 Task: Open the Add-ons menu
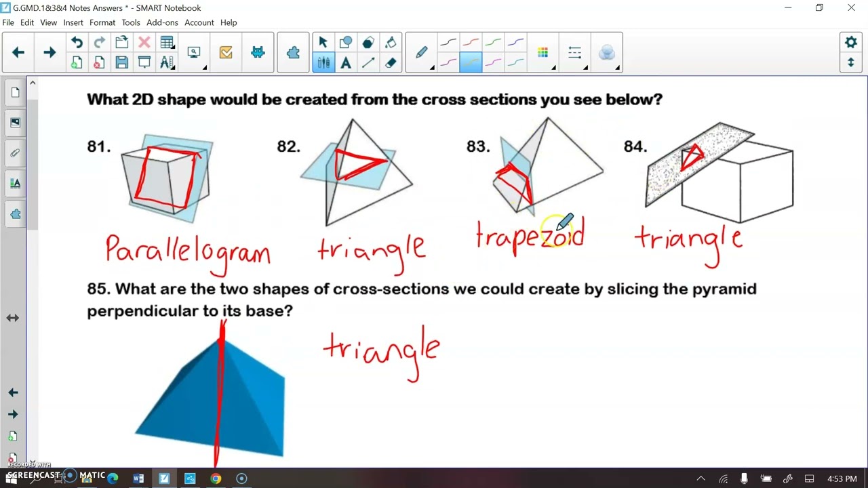pos(162,22)
